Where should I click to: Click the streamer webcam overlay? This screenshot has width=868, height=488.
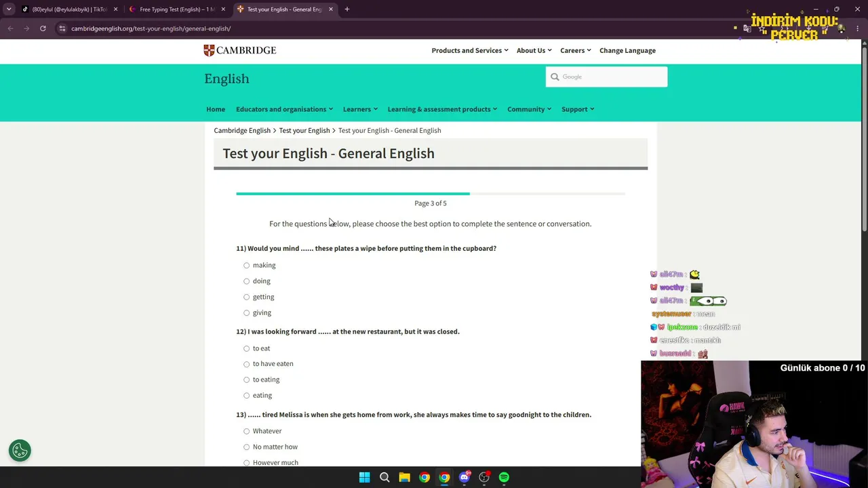[x=754, y=424]
